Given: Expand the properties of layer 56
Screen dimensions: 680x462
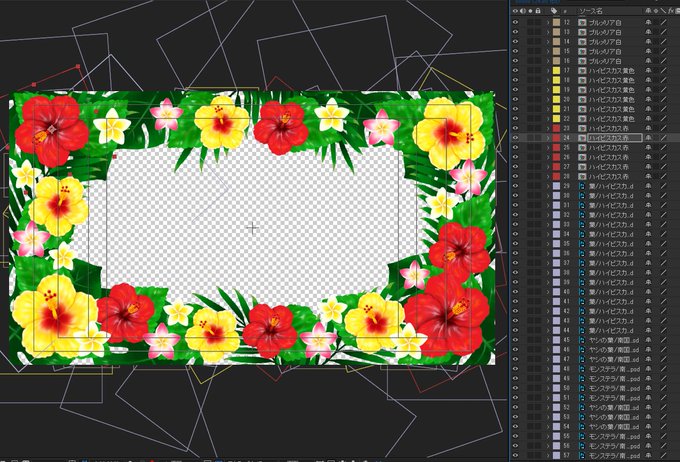Looking at the screenshot, I should [x=548, y=446].
